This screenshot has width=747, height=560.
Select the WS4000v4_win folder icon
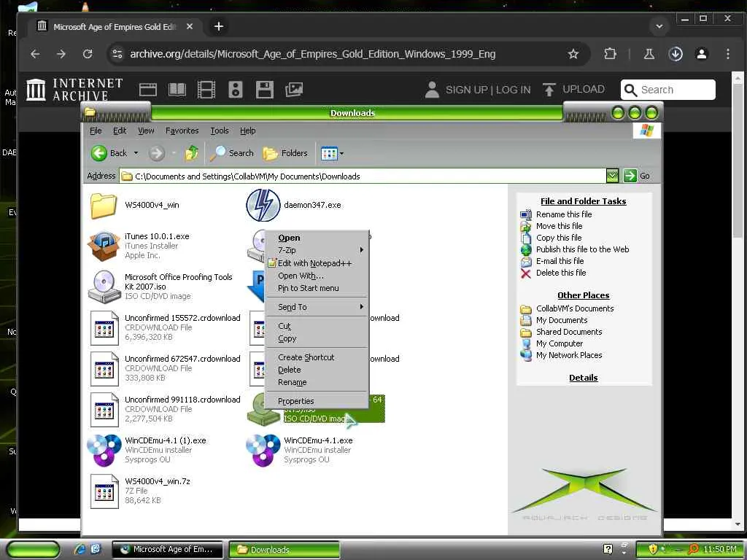(104, 206)
